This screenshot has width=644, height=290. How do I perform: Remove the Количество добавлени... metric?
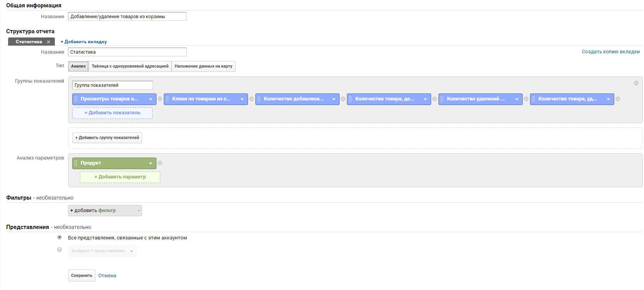343,99
